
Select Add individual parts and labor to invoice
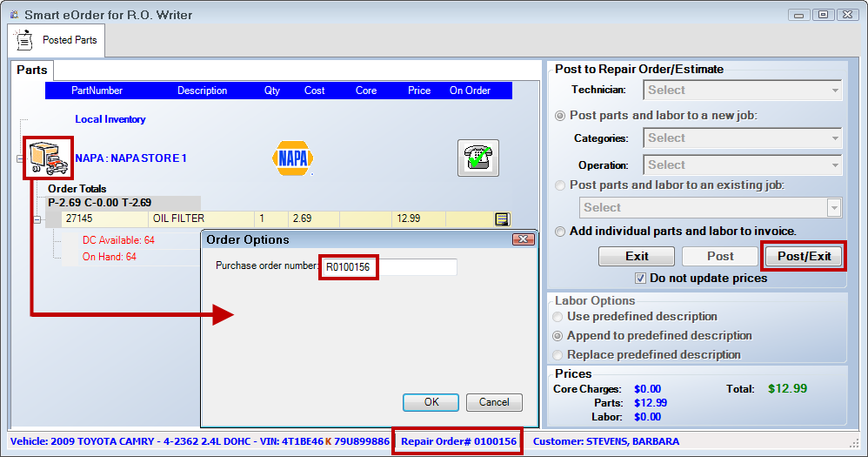[561, 231]
